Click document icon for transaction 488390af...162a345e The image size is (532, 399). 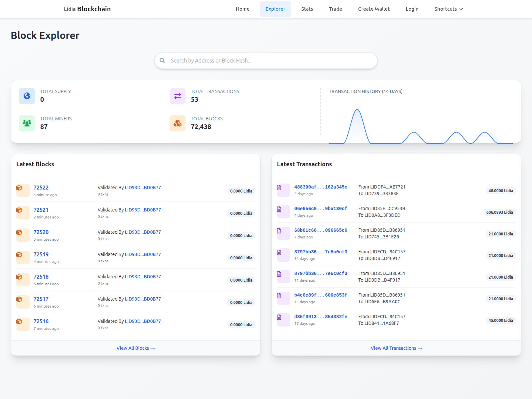(279, 188)
